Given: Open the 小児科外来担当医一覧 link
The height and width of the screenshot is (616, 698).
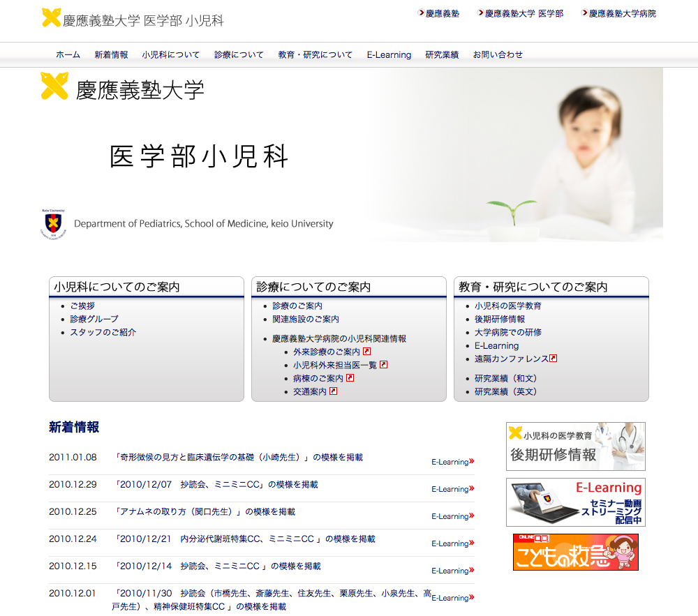Looking at the screenshot, I should (x=335, y=365).
